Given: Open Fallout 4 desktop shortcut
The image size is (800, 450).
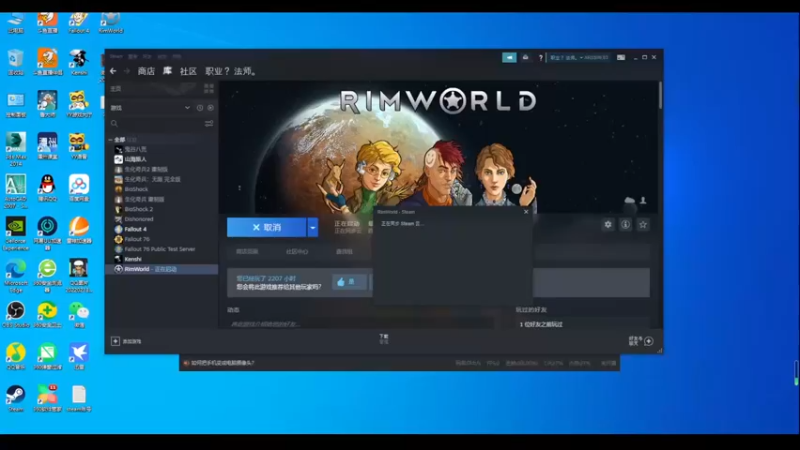Looking at the screenshot, I should click(x=79, y=23).
